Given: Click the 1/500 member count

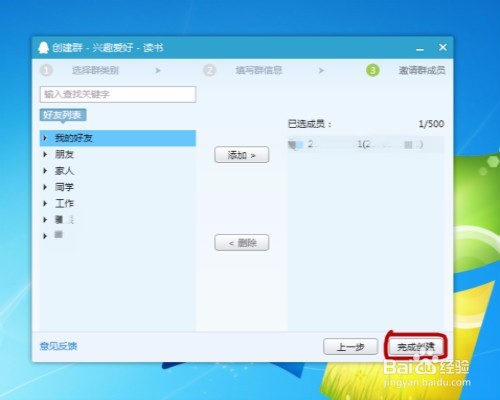Looking at the screenshot, I should 431,124.
